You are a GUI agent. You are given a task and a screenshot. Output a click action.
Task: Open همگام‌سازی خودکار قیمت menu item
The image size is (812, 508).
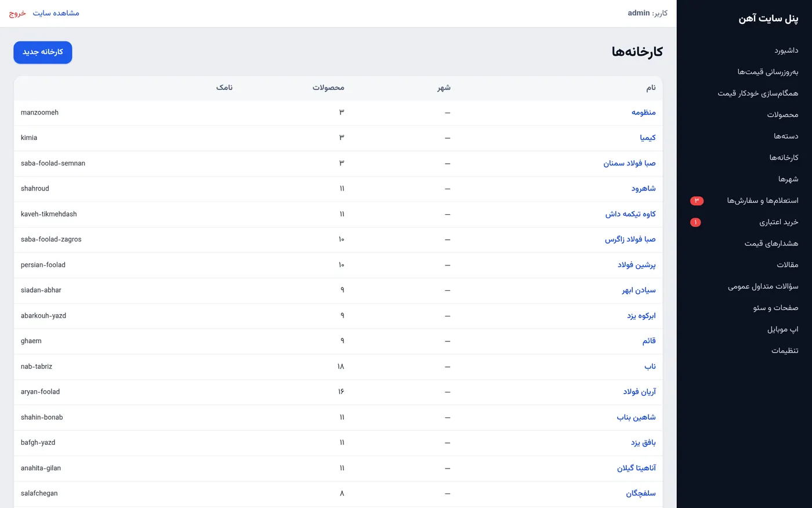(758, 93)
